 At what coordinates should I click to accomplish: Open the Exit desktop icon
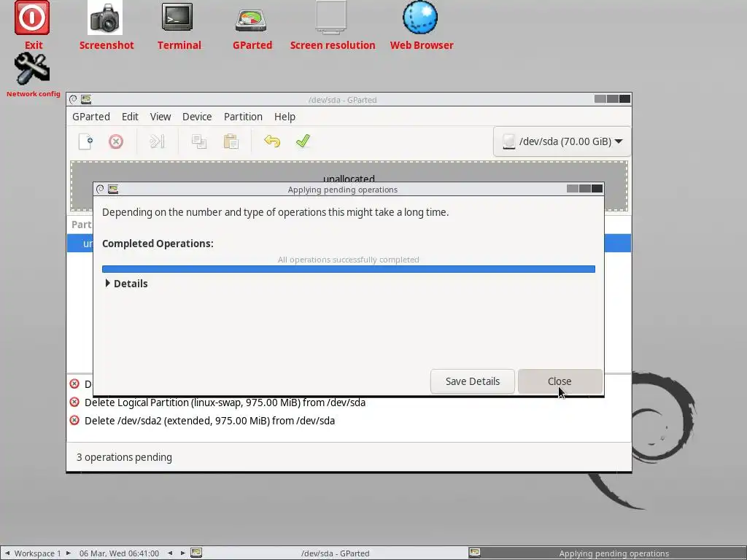pos(32,18)
